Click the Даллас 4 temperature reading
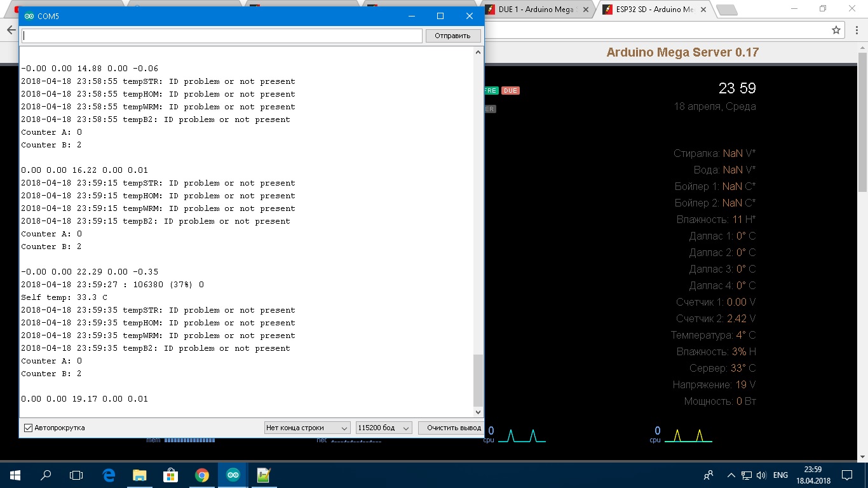The width and height of the screenshot is (868, 488). point(722,286)
